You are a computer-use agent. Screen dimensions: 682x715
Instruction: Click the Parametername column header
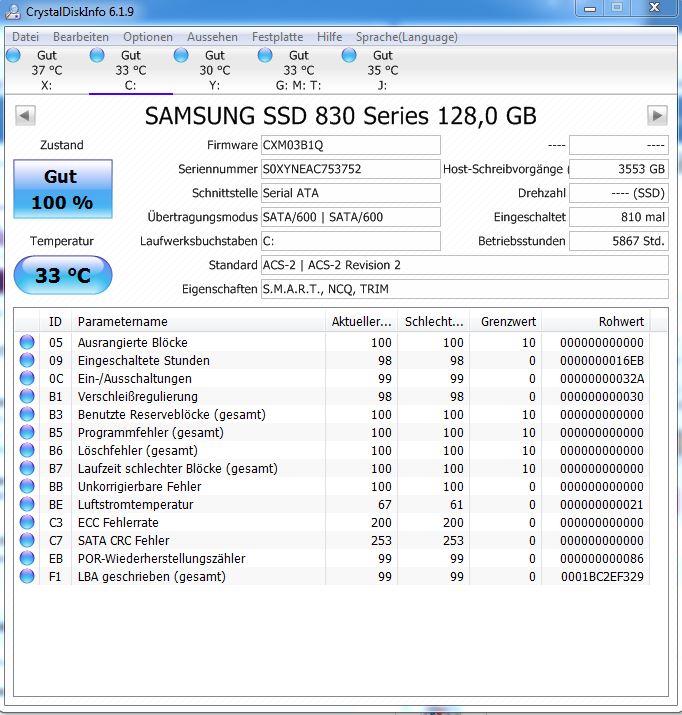[198, 321]
